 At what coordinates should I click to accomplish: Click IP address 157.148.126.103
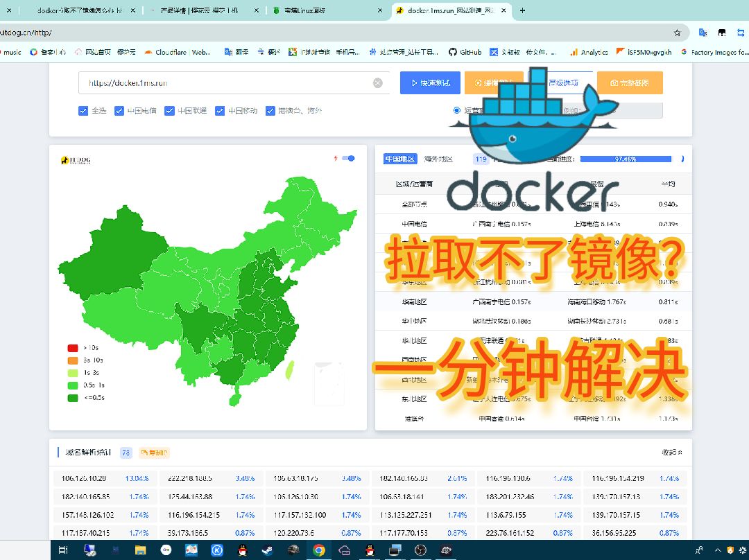tap(87, 515)
